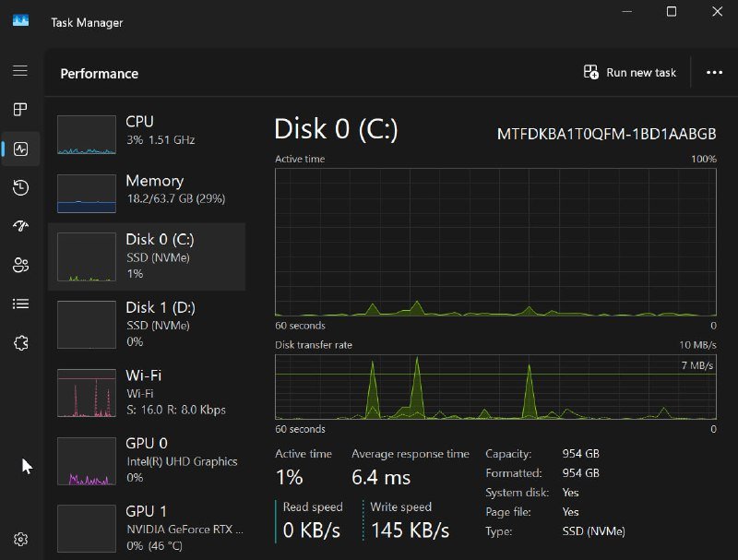
Task: Open Task Manager settings gear
Action: [x=21, y=538]
